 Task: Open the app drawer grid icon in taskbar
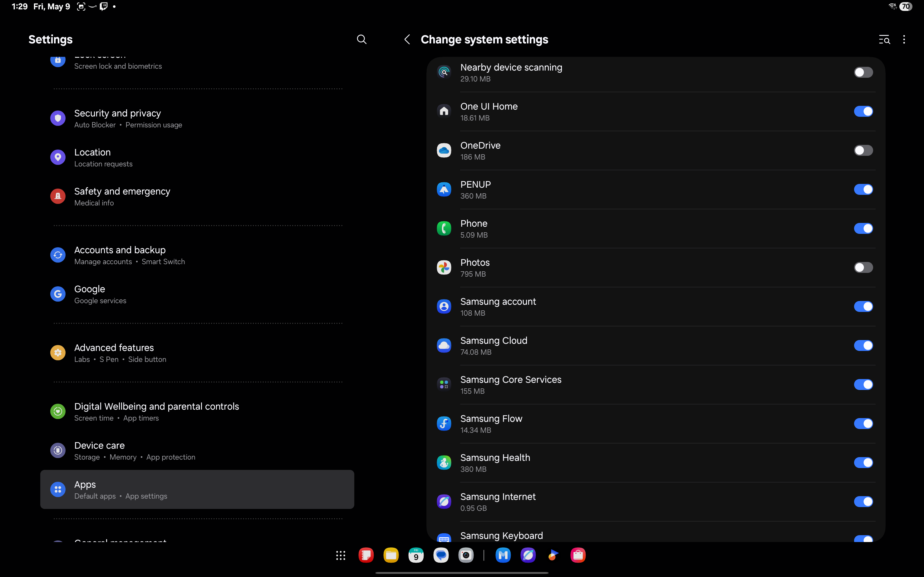(x=340, y=555)
